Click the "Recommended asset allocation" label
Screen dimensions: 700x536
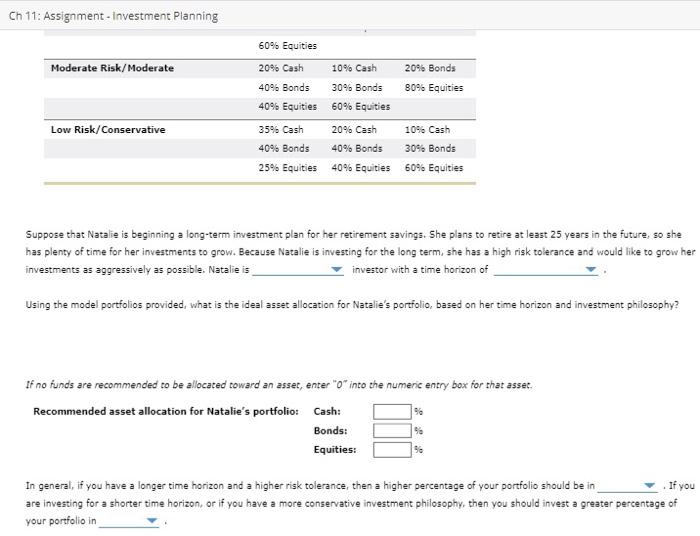(165, 411)
